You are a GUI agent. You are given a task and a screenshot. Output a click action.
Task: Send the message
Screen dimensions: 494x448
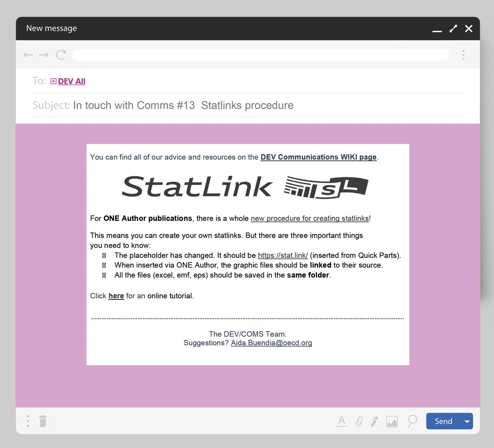(443, 421)
